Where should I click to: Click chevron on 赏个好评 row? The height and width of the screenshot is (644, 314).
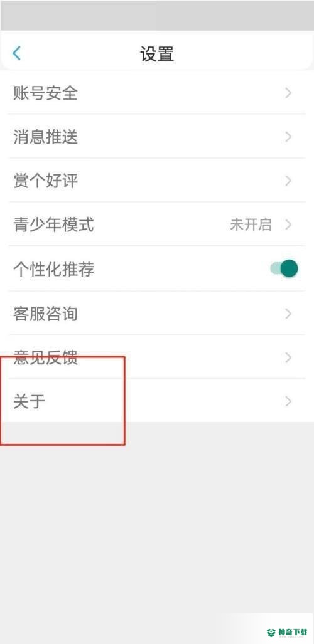288,181
